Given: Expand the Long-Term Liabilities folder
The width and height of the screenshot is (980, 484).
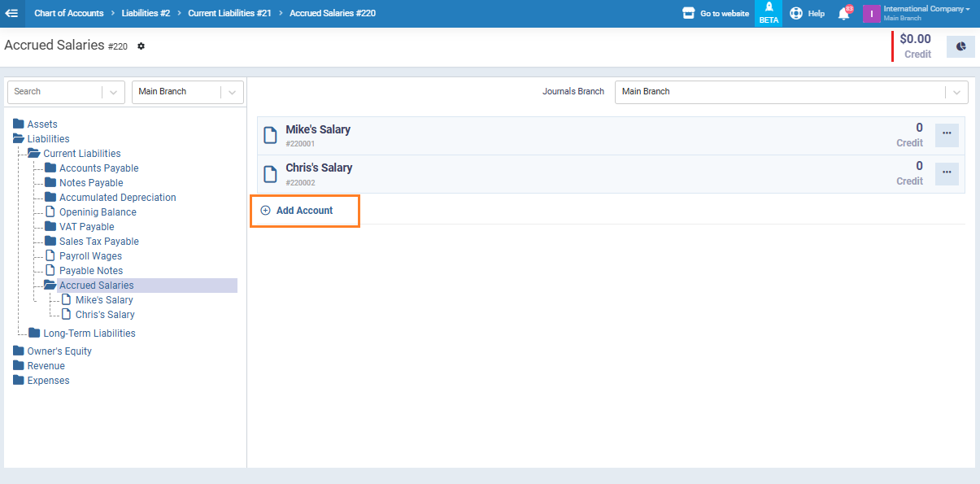Looking at the screenshot, I should click(x=89, y=334).
